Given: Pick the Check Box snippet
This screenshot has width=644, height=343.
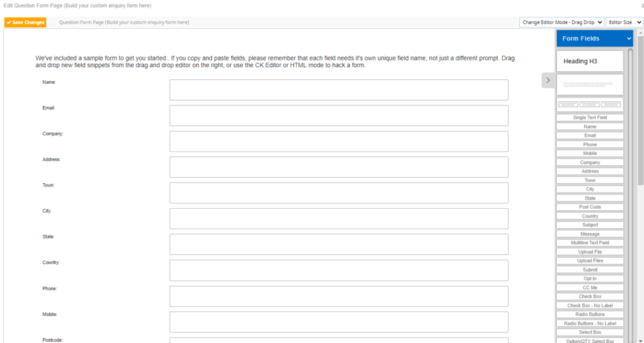Looking at the screenshot, I should click(590, 296).
